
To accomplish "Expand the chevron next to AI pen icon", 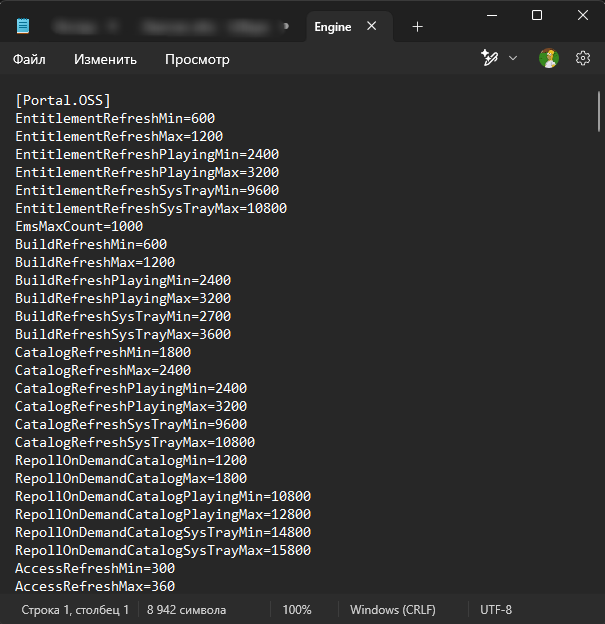I will coord(513,59).
